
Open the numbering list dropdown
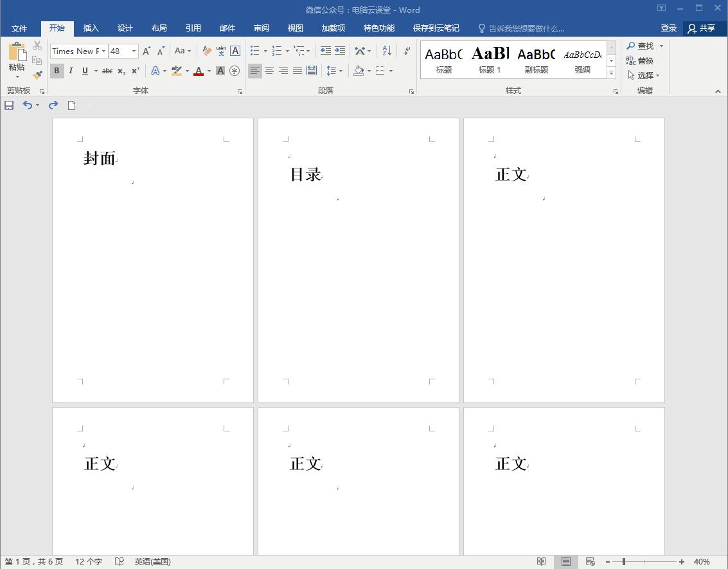pyautogui.click(x=287, y=51)
